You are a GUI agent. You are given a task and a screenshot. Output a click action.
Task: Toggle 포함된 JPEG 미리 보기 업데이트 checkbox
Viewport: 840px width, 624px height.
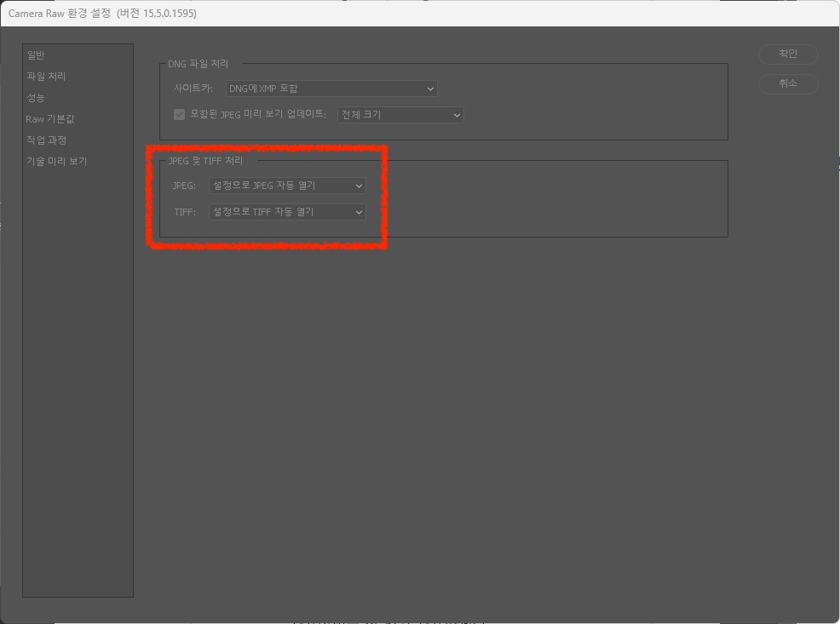click(x=180, y=115)
